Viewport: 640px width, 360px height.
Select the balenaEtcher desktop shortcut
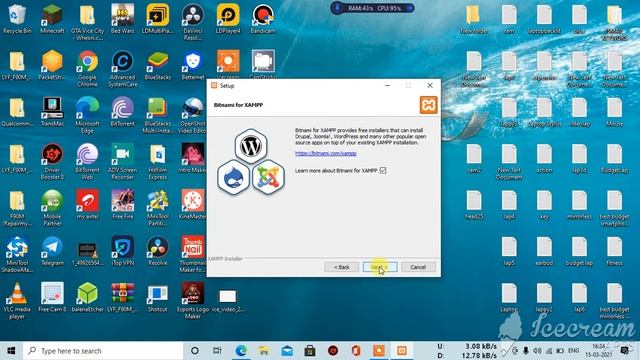pyautogui.click(x=87, y=298)
